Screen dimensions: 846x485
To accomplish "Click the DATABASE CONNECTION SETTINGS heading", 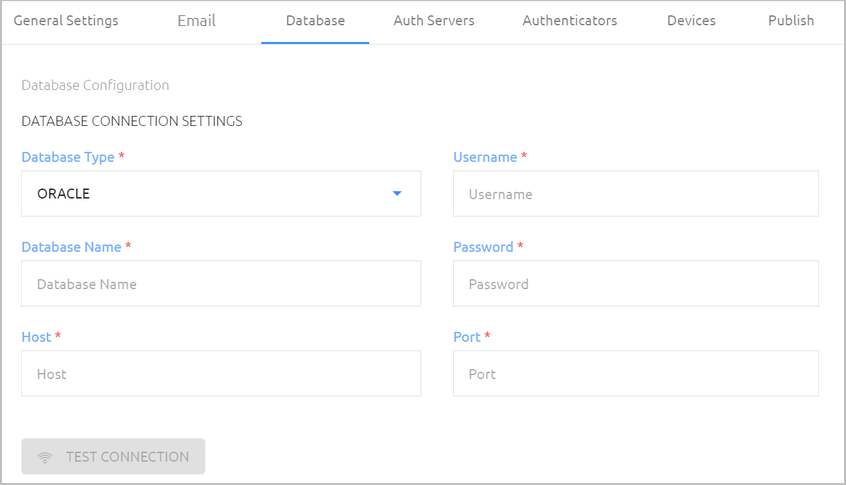I will [x=132, y=121].
